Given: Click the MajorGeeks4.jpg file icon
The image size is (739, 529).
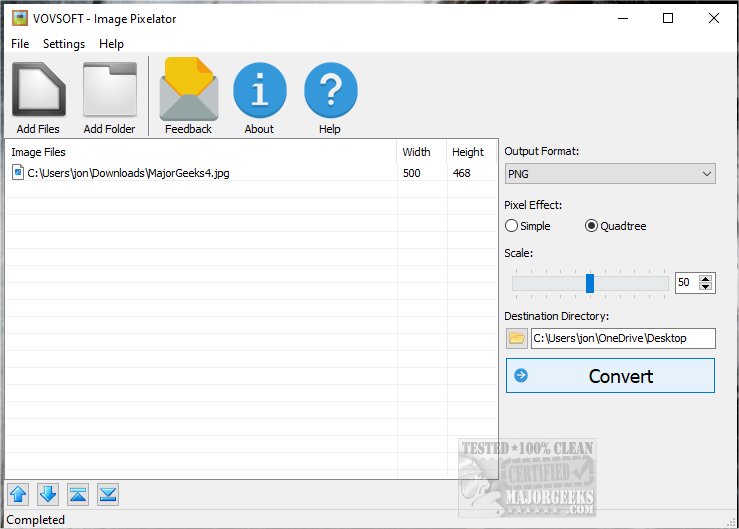Looking at the screenshot, I should [18, 173].
